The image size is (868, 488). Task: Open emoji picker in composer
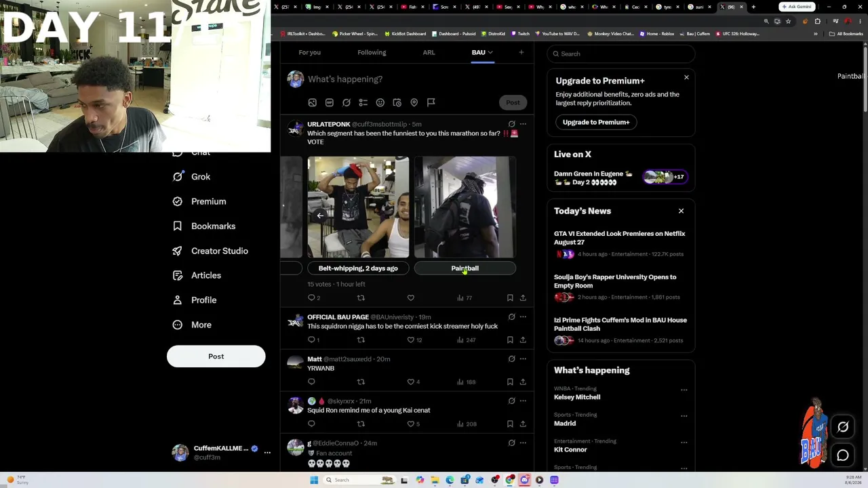coord(380,102)
